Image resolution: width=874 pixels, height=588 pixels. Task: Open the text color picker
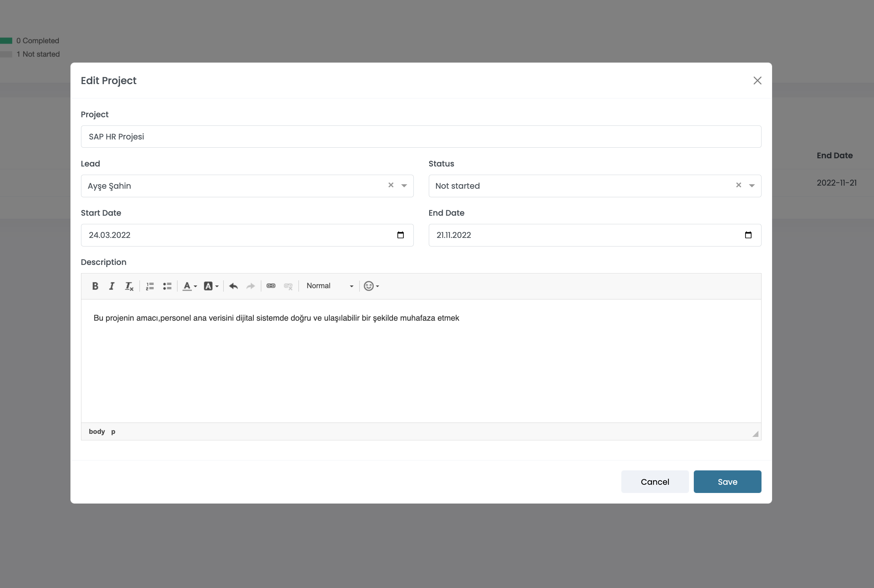coord(189,286)
